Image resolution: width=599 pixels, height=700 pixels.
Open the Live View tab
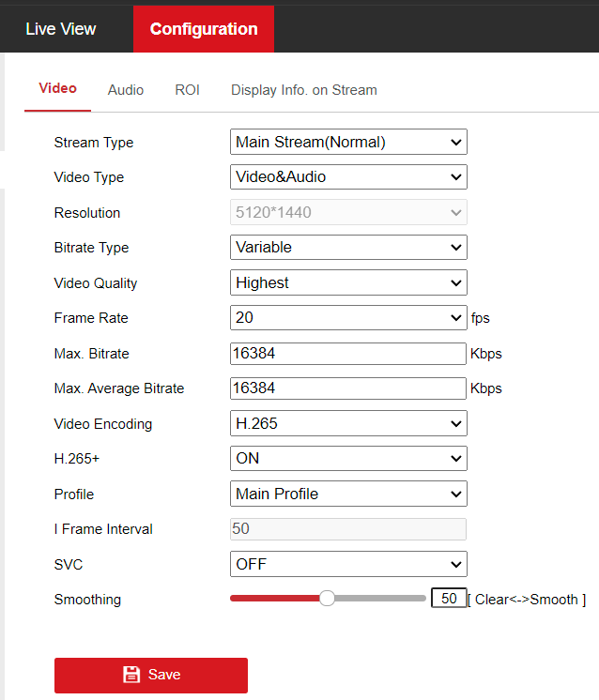61,29
